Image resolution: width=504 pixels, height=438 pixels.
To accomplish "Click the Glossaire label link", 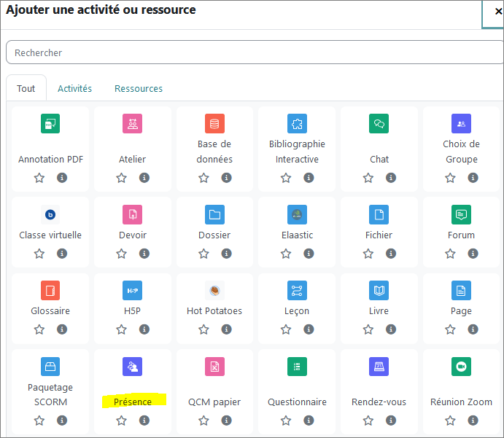I will pos(50,311).
